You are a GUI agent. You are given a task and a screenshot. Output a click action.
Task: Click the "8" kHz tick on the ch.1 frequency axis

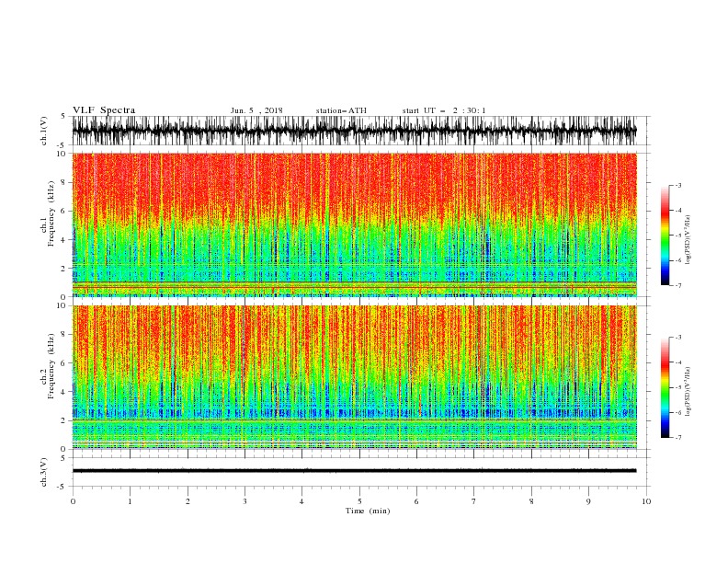(x=63, y=182)
